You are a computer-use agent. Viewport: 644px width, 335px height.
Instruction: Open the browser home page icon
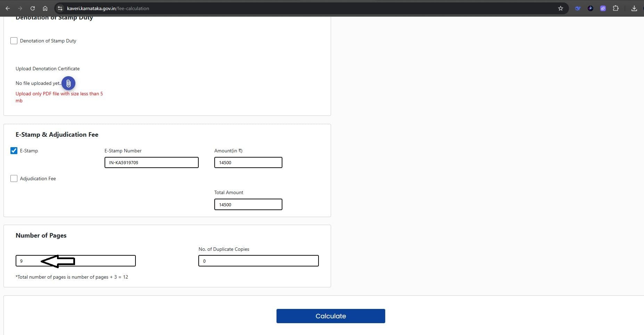[45, 8]
